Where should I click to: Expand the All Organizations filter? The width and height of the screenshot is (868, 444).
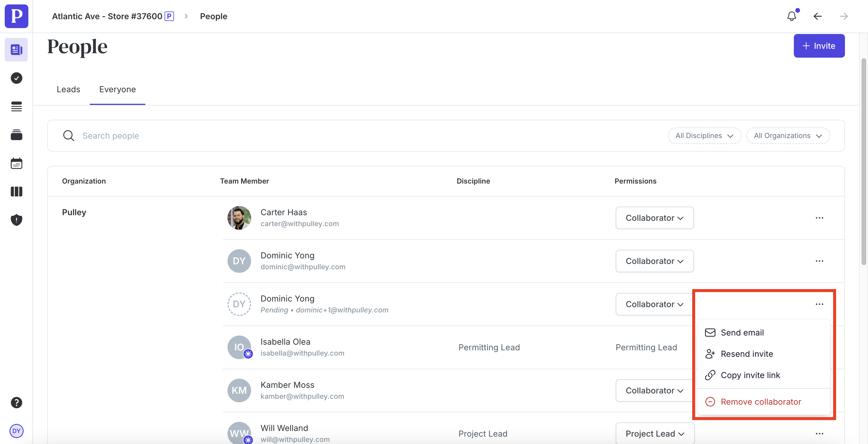(787, 135)
